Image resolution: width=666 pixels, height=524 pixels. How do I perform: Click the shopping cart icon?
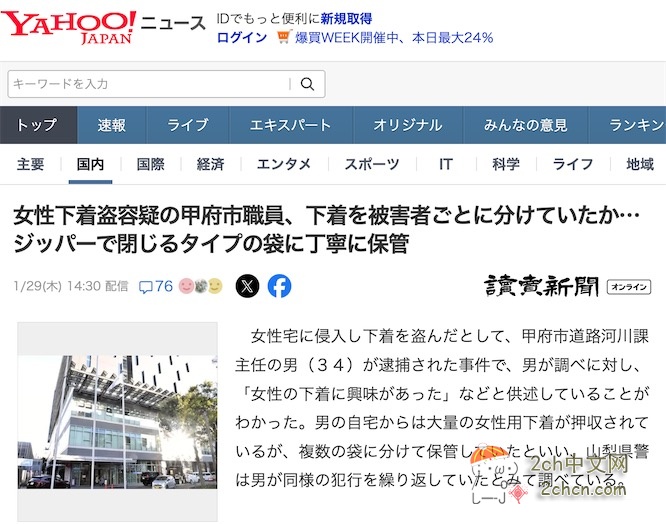click(283, 37)
